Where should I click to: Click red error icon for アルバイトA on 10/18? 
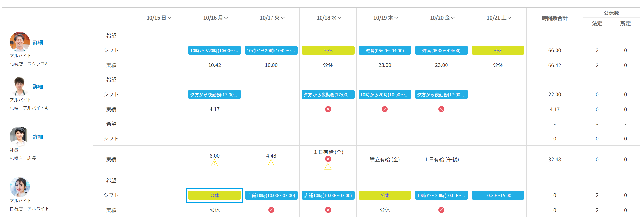(328, 109)
